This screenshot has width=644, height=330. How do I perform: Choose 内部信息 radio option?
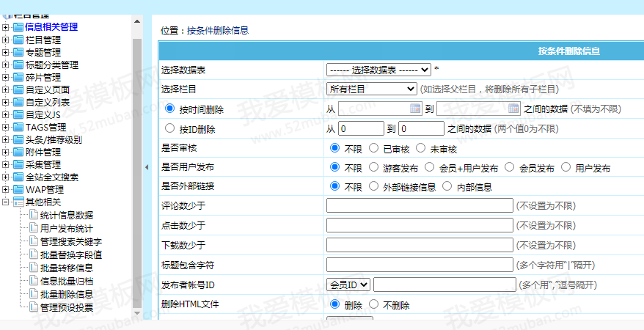447,186
